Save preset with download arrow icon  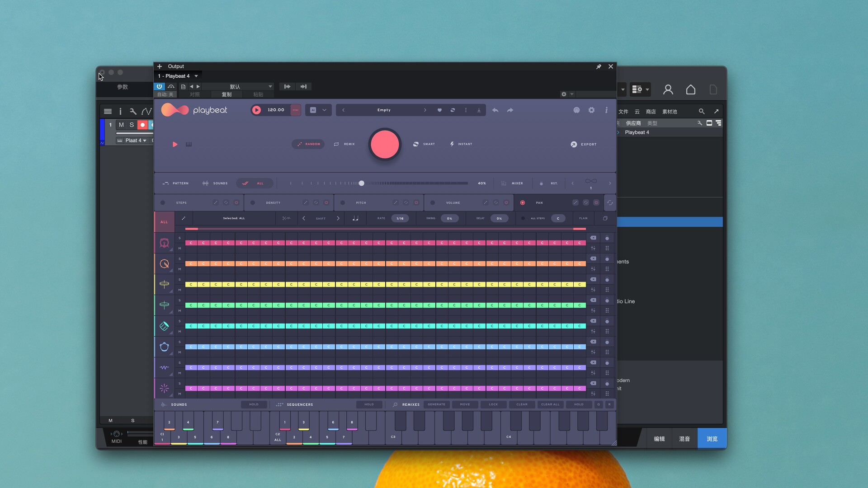tap(479, 110)
